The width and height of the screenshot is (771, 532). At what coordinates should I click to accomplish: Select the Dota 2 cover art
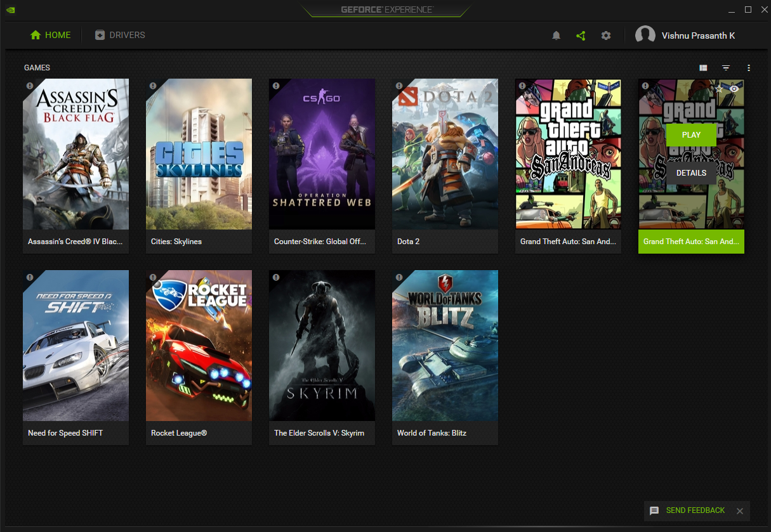coord(445,154)
